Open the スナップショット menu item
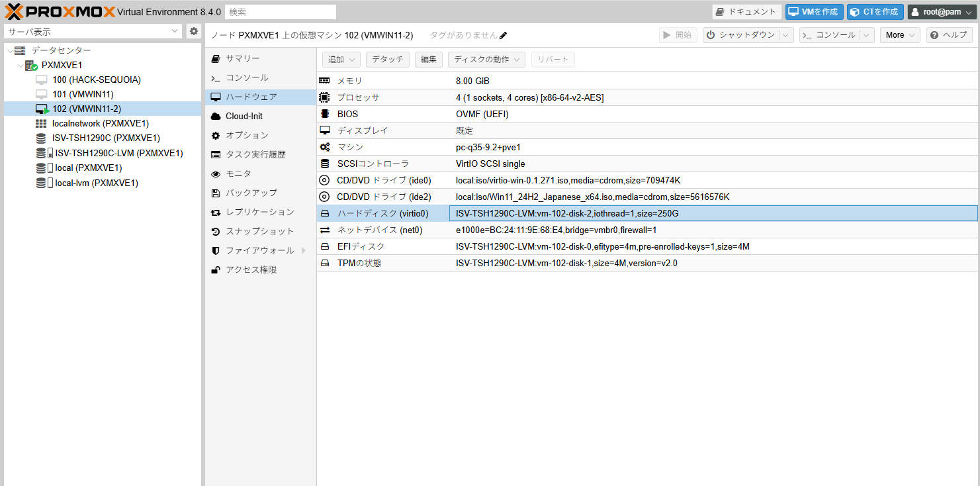The image size is (980, 486). click(x=261, y=232)
